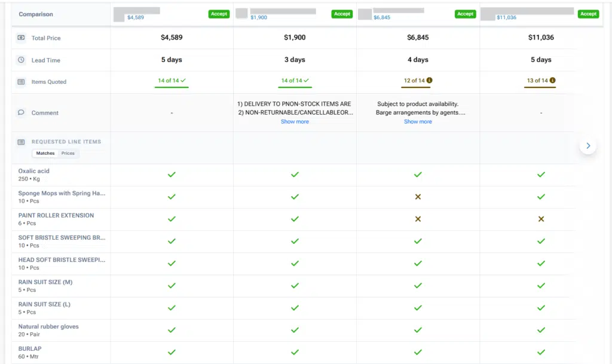Click the X for Paint Roller Extension in the $6,845 column
Viewport: 612px width, 364px height.
click(x=418, y=219)
